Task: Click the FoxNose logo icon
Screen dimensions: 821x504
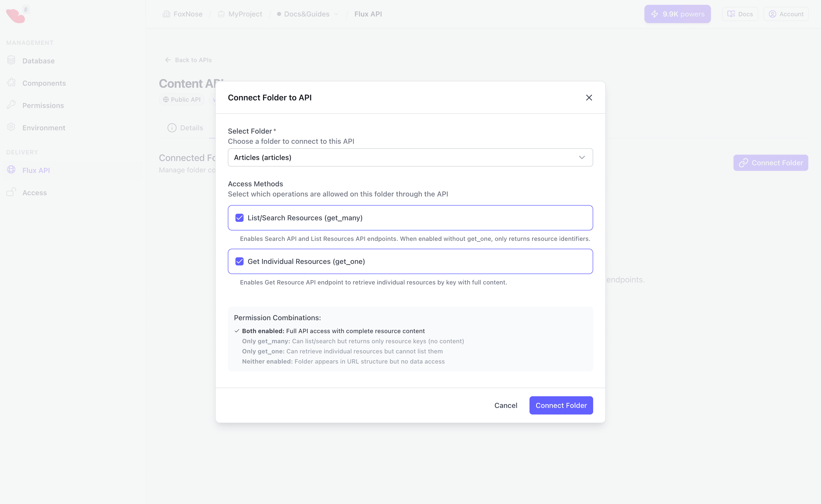Action: (x=15, y=15)
